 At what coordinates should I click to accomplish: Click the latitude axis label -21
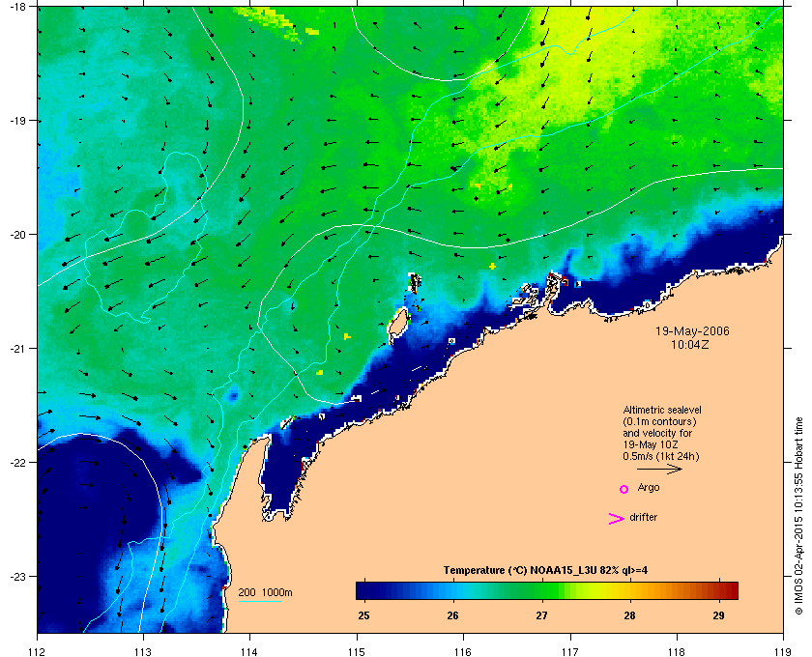pos(17,349)
